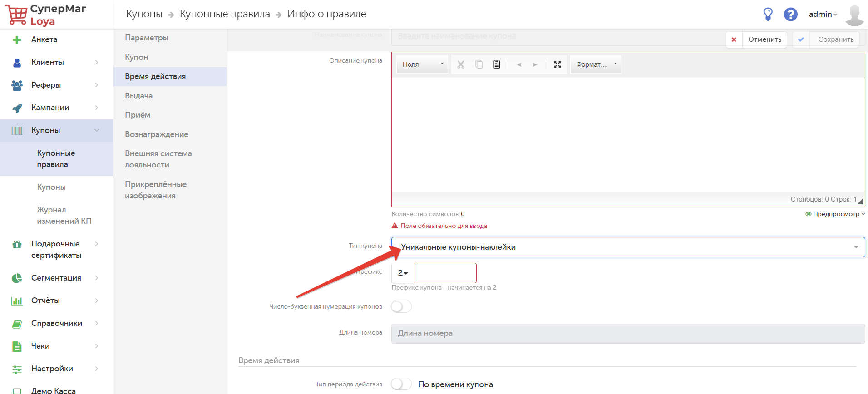Go to the Выдача section tab
This screenshot has width=868, height=394.
139,96
